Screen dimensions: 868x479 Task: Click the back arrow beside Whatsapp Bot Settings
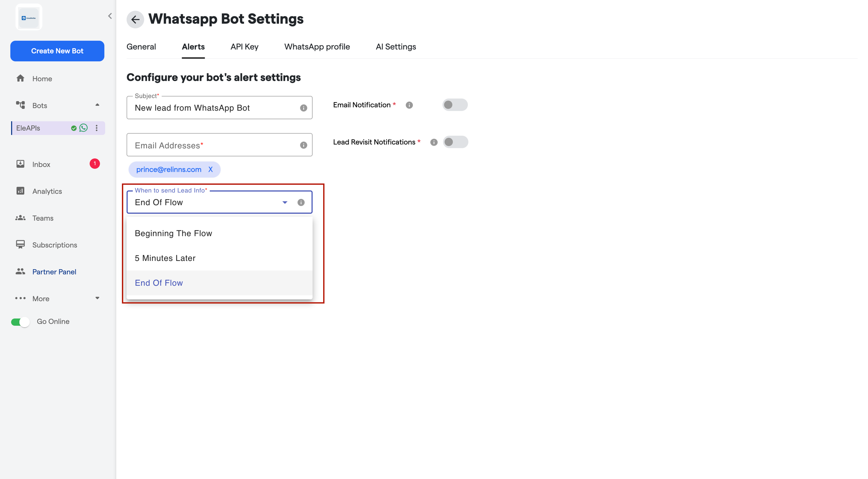coord(135,20)
